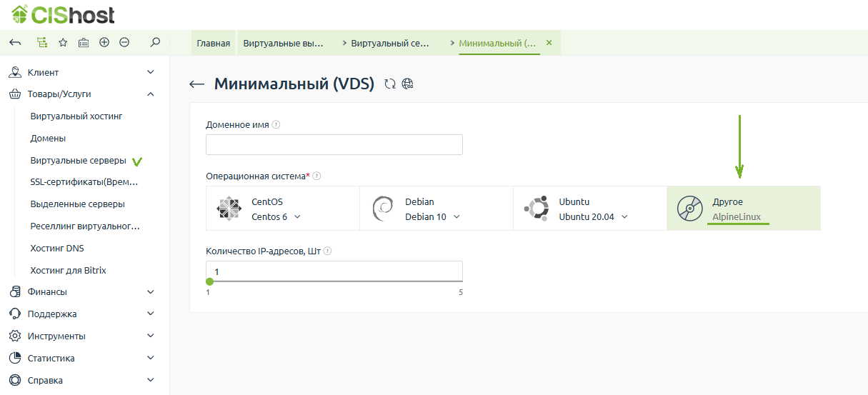
Task: Click the Доменное имя input field
Action: (334, 144)
